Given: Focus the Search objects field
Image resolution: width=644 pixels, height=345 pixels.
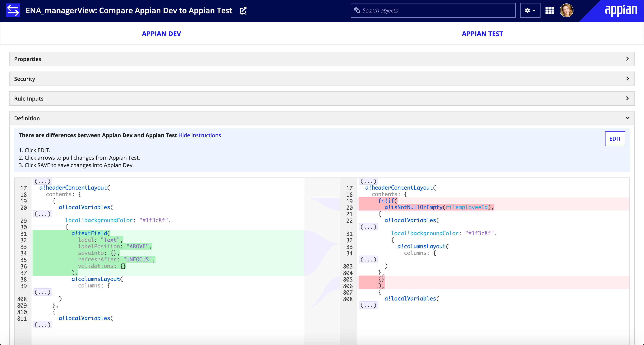Looking at the screenshot, I should pos(433,11).
